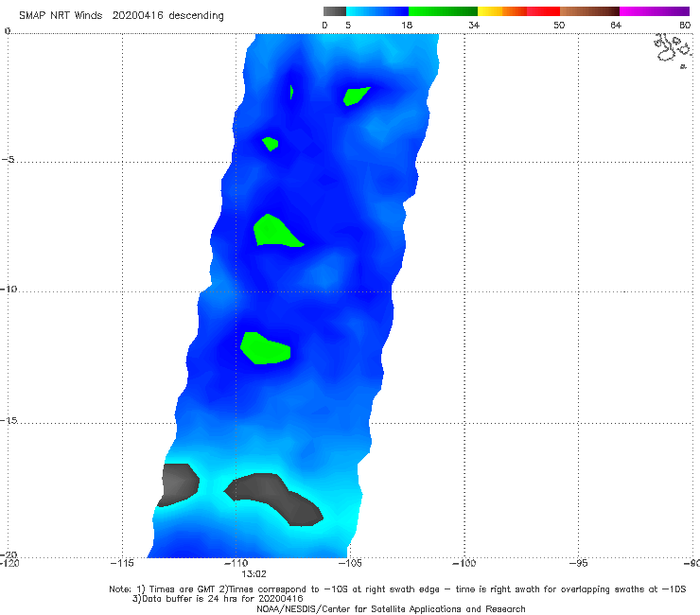
Task: Click the latitude label '-15'
Action: [9, 420]
